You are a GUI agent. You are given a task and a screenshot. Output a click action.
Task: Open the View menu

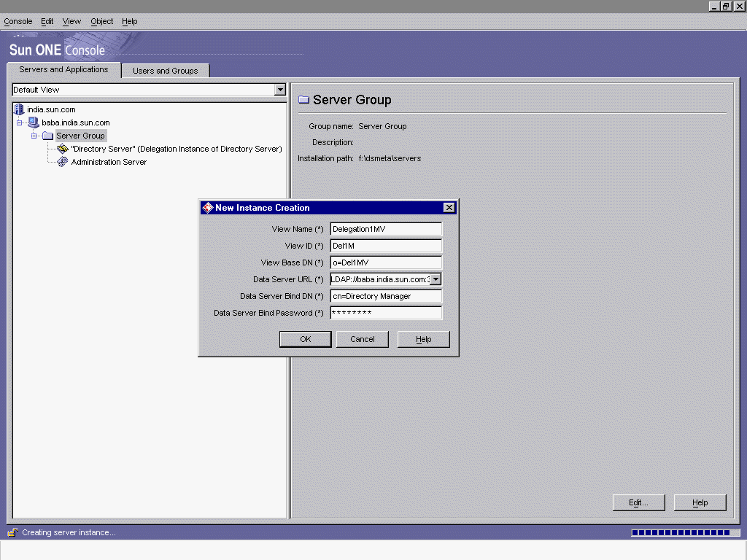(x=71, y=21)
